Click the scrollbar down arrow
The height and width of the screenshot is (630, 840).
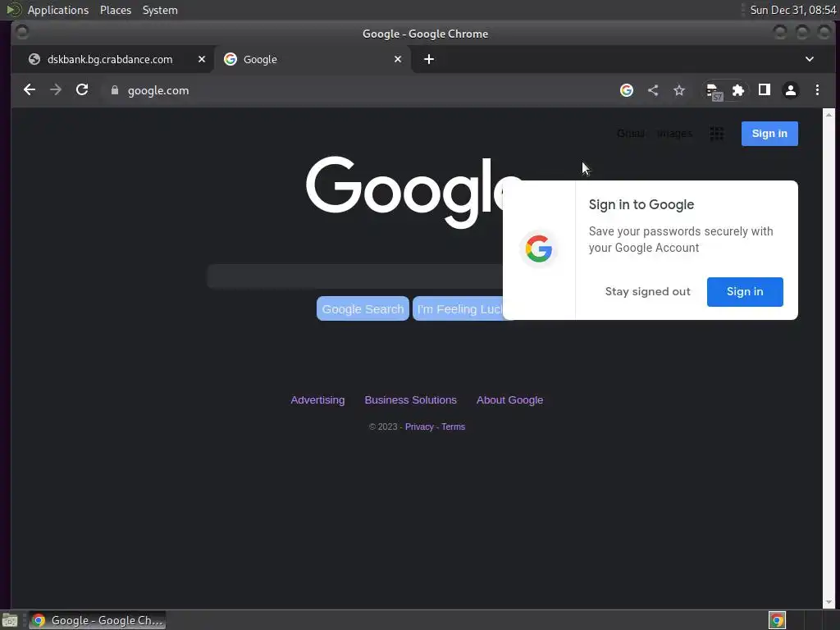tap(829, 602)
